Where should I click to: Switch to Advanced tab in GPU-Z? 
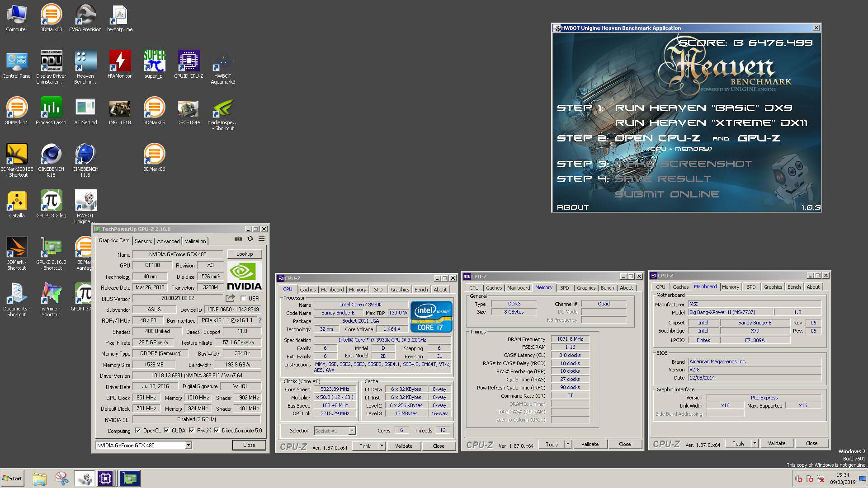click(x=168, y=241)
